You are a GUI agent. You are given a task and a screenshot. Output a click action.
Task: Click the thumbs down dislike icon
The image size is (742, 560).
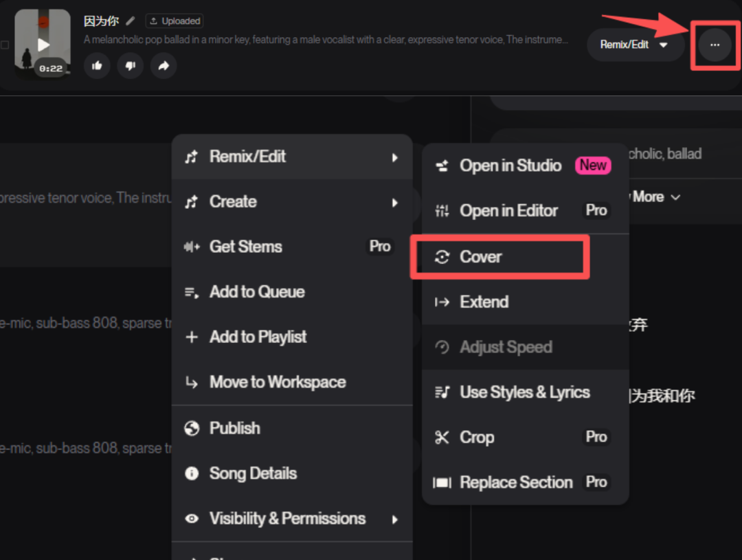tap(130, 66)
